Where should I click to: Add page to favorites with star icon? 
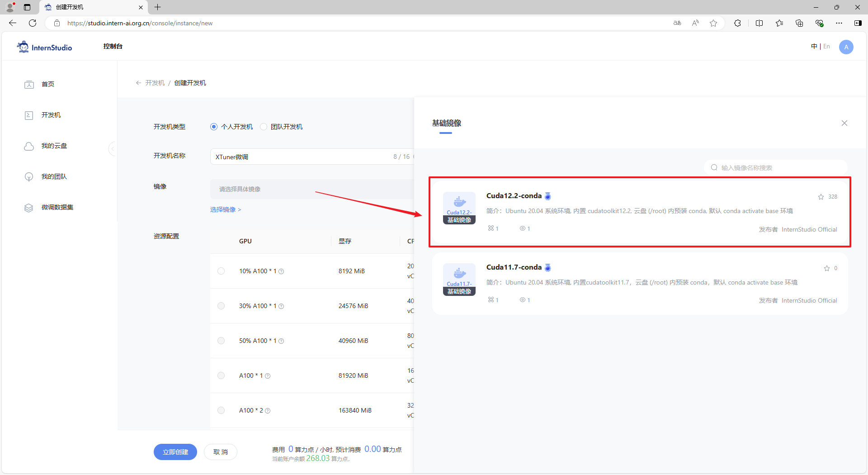click(x=713, y=23)
